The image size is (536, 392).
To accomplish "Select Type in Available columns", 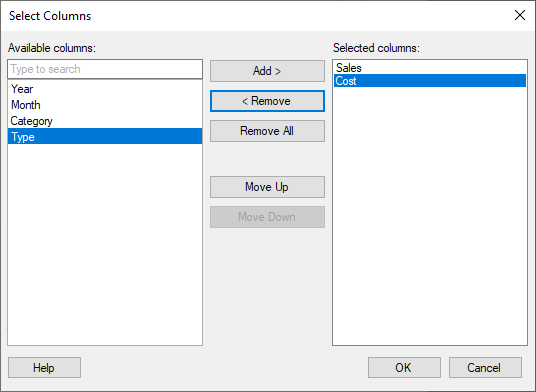I will coord(105,136).
